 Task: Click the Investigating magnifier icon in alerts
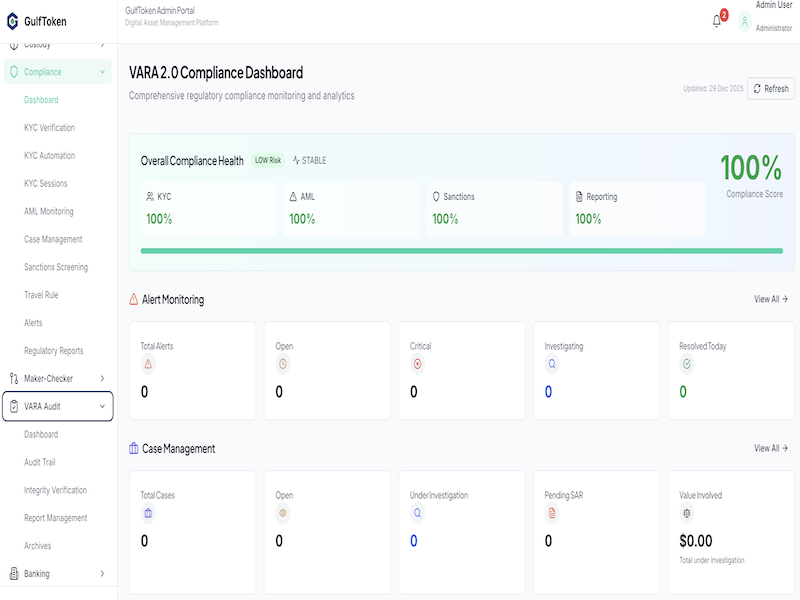(x=552, y=364)
